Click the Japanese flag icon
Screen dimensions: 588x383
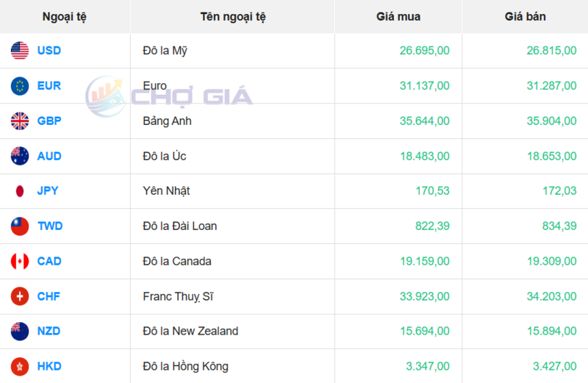20,191
